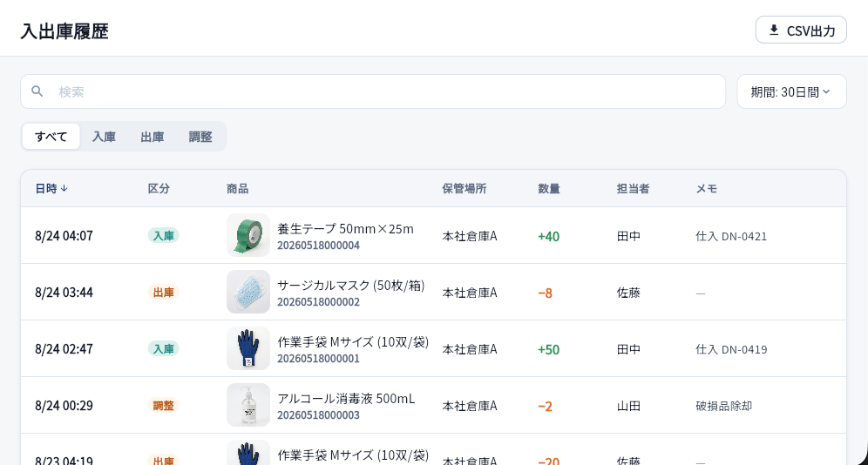Click the 数量 column header
This screenshot has width=868, height=465.
[x=548, y=189]
